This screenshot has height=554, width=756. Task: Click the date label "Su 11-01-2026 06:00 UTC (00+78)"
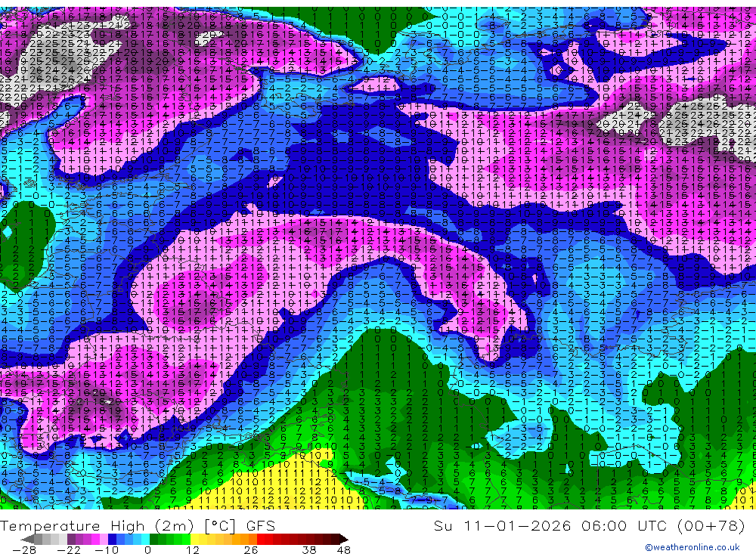pyautogui.click(x=589, y=526)
